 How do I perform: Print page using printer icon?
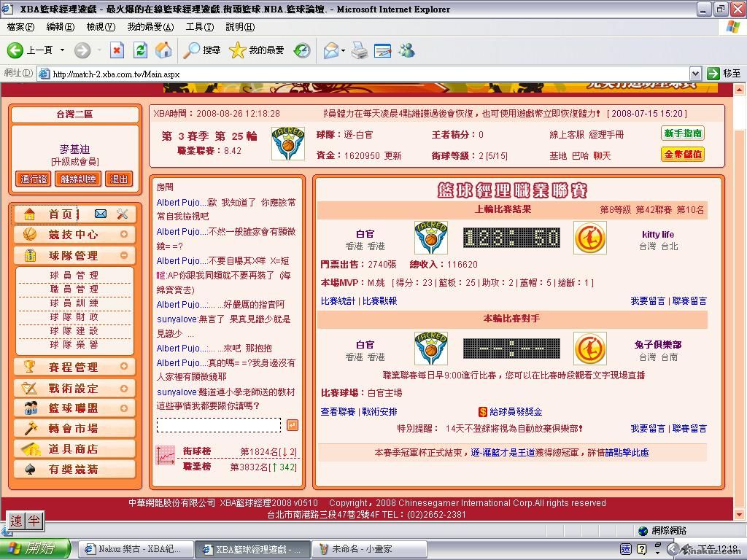coord(360,50)
